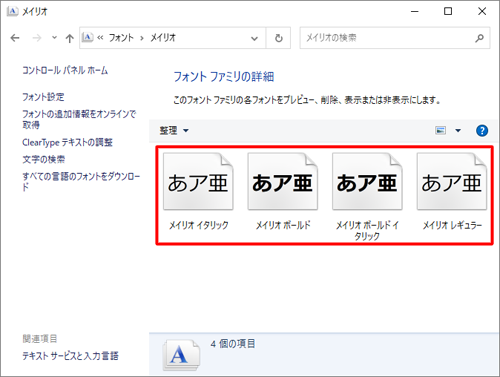Screen dimensions: 500x377
Task: Open ClearType テキストの調整
Action: (x=67, y=143)
